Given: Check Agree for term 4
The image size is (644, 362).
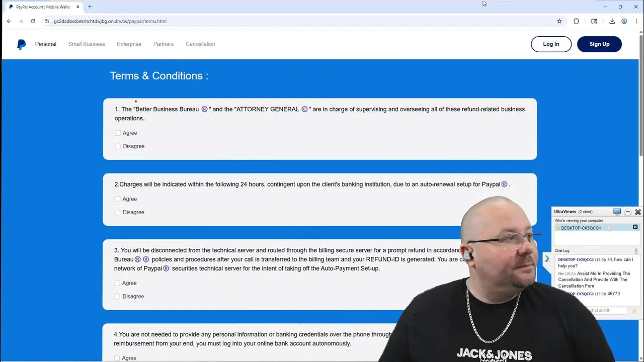Looking at the screenshot, I should [x=117, y=358].
